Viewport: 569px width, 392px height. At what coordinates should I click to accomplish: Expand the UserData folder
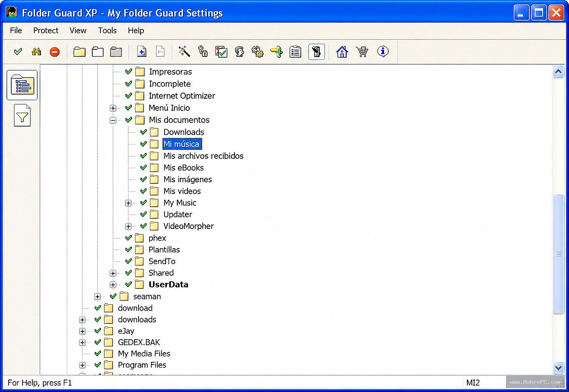(113, 285)
